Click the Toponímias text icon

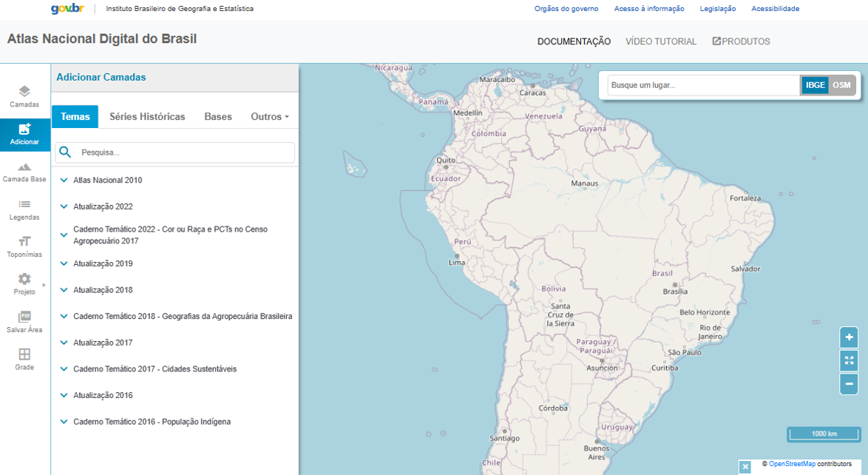pos(24,242)
